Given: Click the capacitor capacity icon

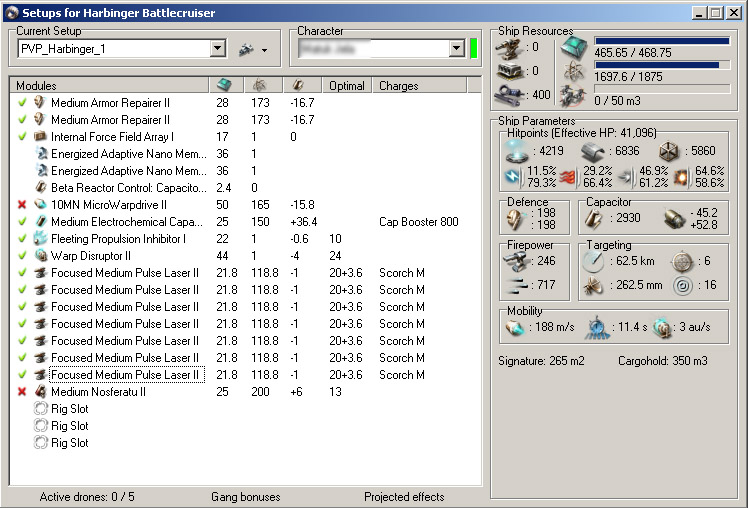Looking at the screenshot, I should point(594,218).
